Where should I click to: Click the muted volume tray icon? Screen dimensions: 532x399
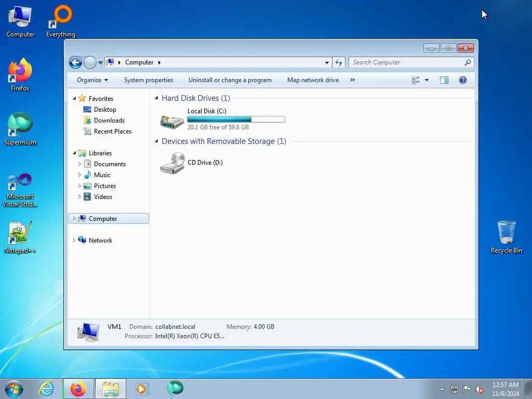point(480,389)
